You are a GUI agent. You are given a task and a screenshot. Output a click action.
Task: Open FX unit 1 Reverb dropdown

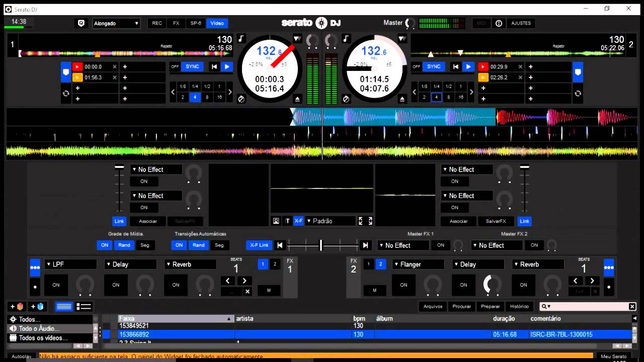tap(190, 264)
